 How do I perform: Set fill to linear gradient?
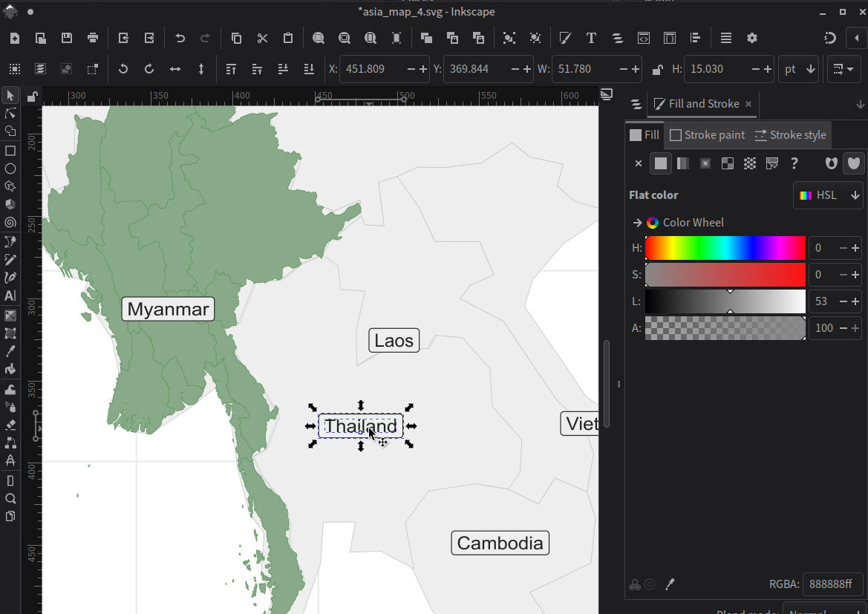coord(682,163)
